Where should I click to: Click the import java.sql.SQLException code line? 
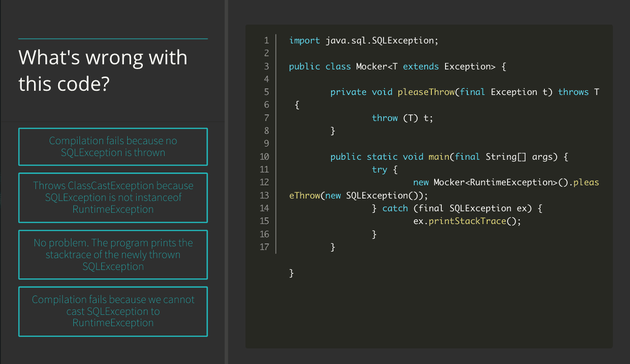[364, 41]
